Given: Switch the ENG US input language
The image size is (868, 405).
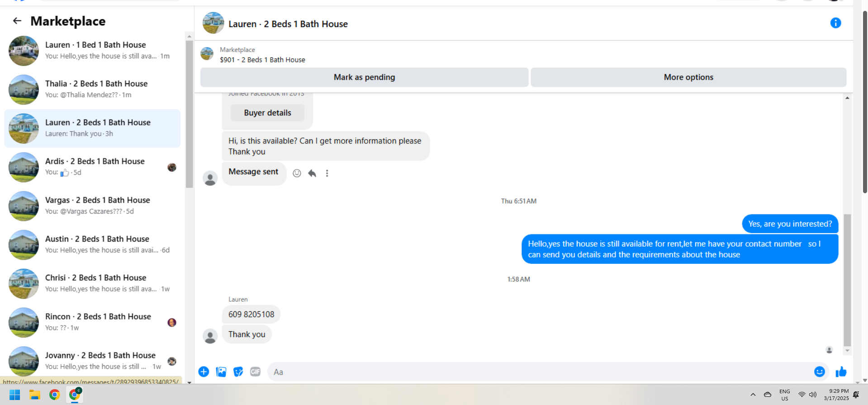Looking at the screenshot, I should coord(785,395).
